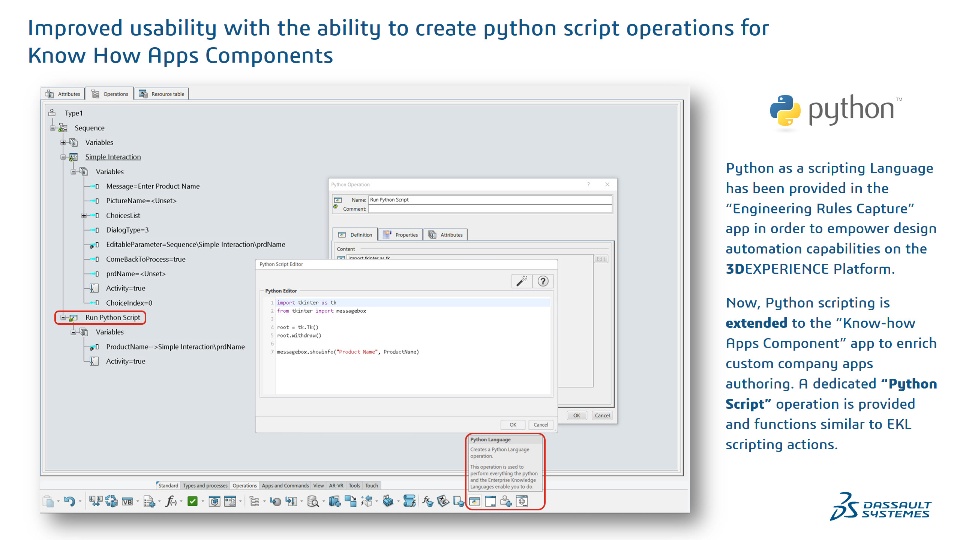This screenshot has height=540, width=960.
Task: Click the green checkmark icon in bottom toolbar
Action: coord(192,501)
